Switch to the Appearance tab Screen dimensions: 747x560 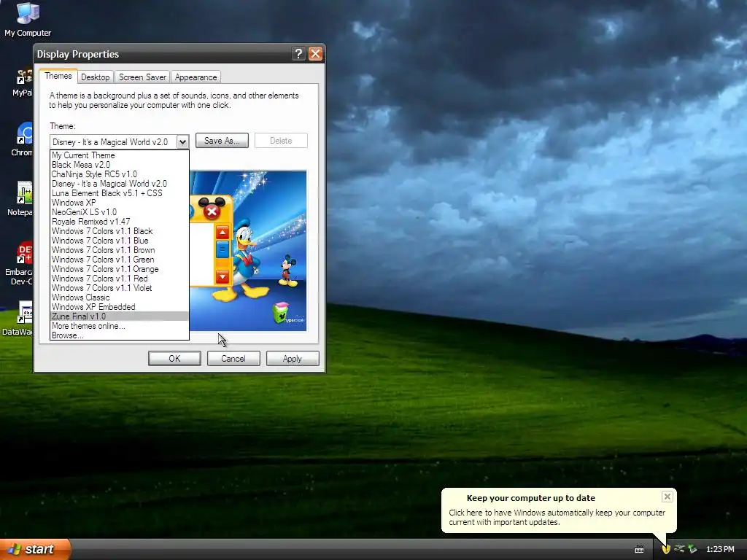pyautogui.click(x=196, y=77)
